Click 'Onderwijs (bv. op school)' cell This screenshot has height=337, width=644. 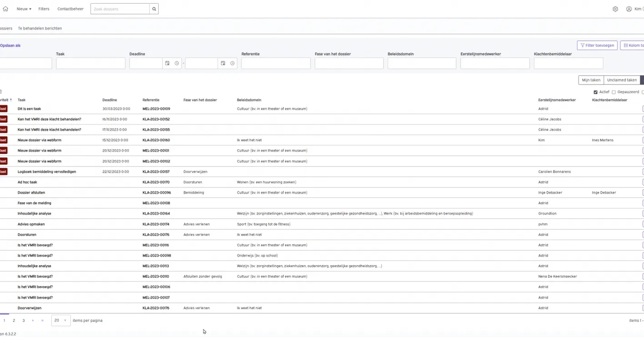pos(257,256)
